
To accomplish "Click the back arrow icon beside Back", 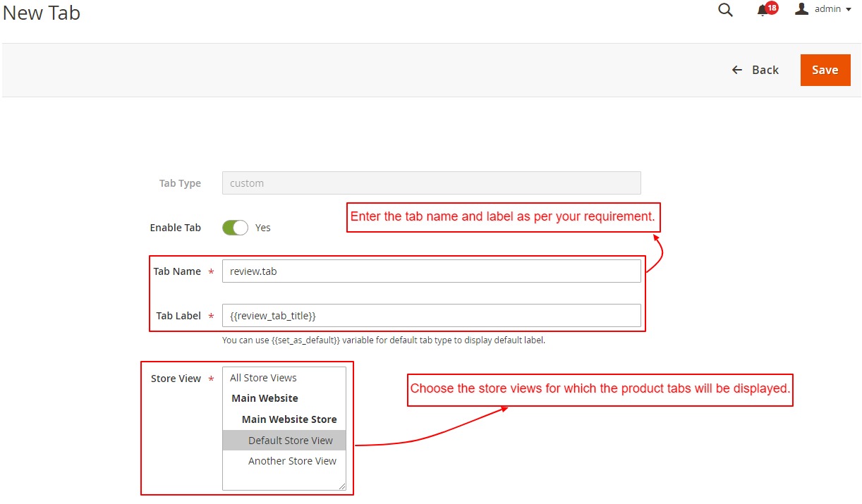I will pyautogui.click(x=736, y=70).
